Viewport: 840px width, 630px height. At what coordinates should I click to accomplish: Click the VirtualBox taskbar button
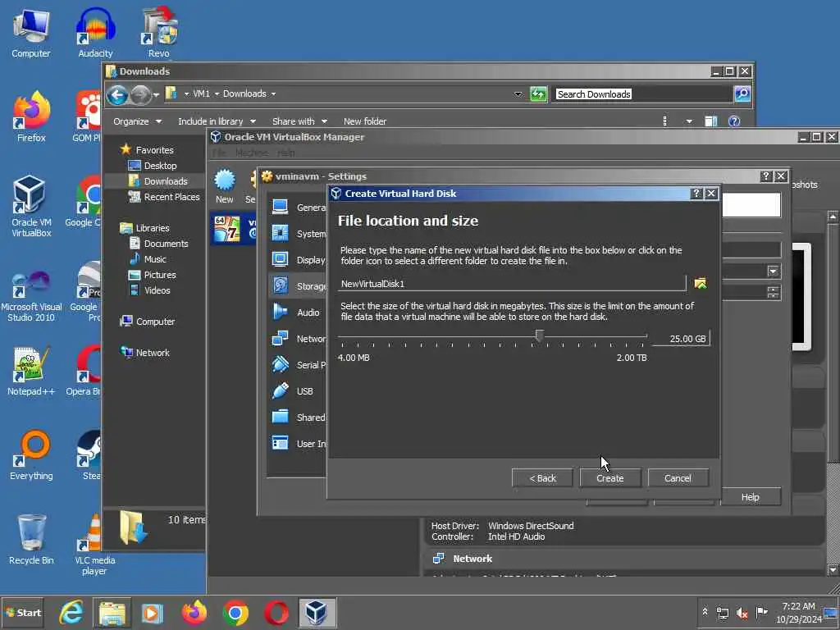[317, 612]
